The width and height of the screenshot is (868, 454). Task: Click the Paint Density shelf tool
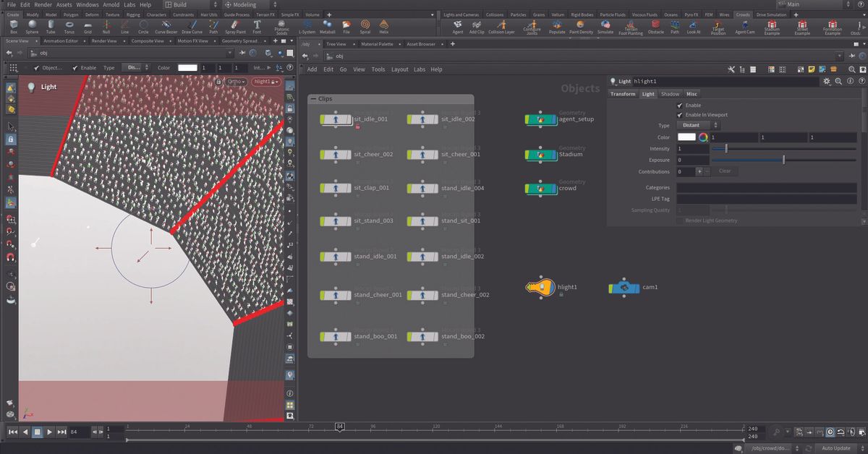(582, 27)
